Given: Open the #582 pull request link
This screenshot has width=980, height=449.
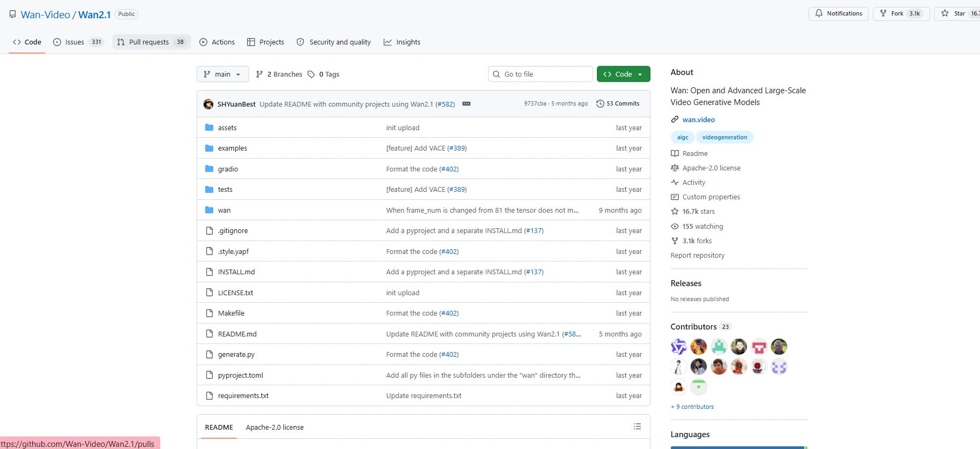Looking at the screenshot, I should click(x=445, y=104).
